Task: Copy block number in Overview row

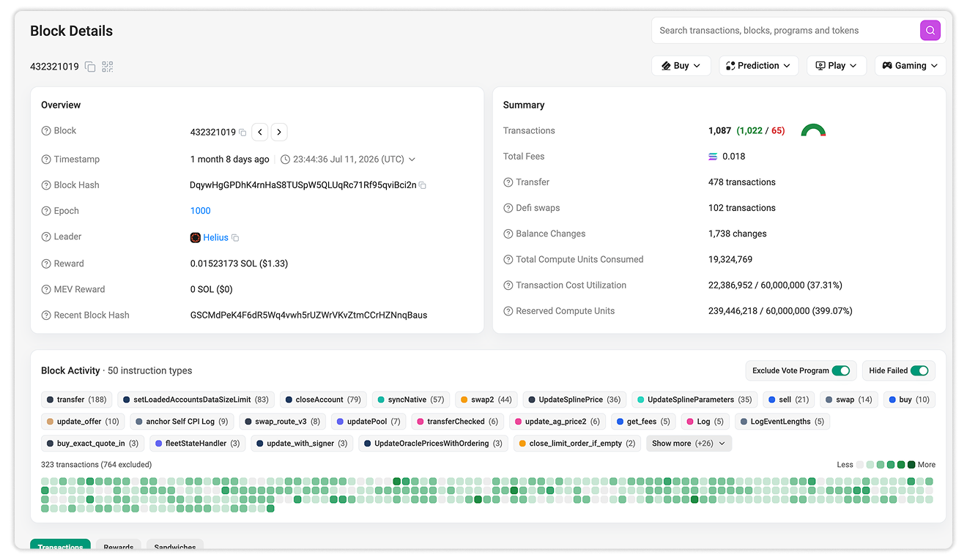Action: tap(242, 132)
